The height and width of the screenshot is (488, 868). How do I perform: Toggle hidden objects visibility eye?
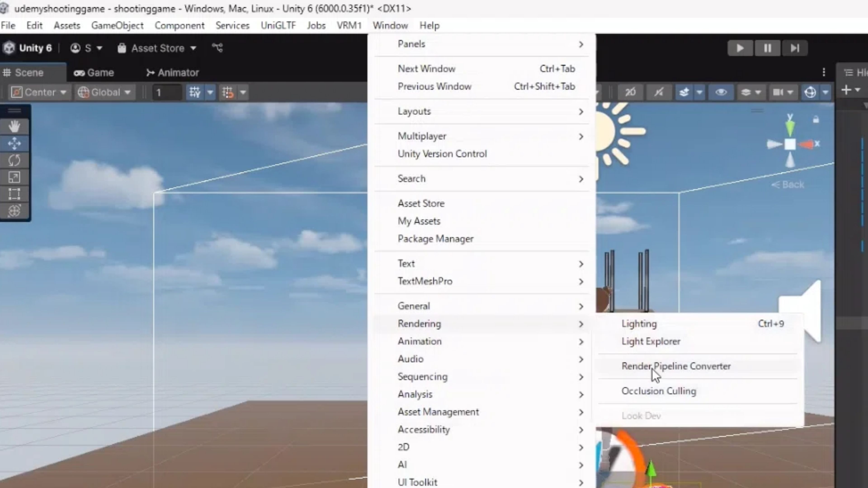721,92
